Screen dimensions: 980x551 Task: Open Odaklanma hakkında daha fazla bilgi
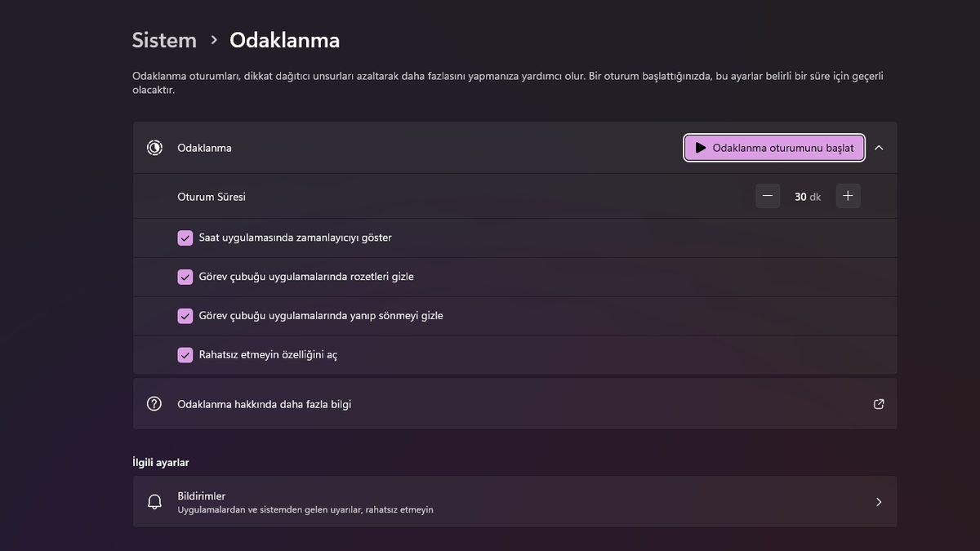(263, 403)
